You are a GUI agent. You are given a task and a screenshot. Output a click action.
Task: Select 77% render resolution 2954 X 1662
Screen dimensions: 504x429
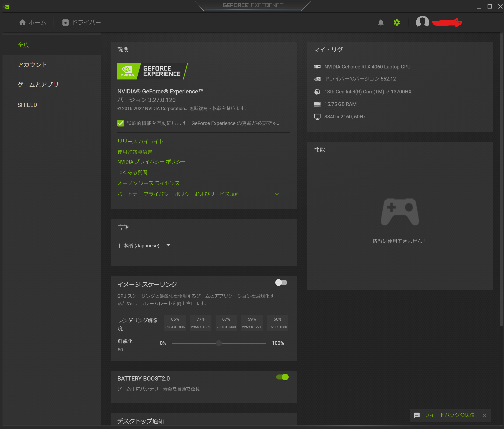point(200,323)
